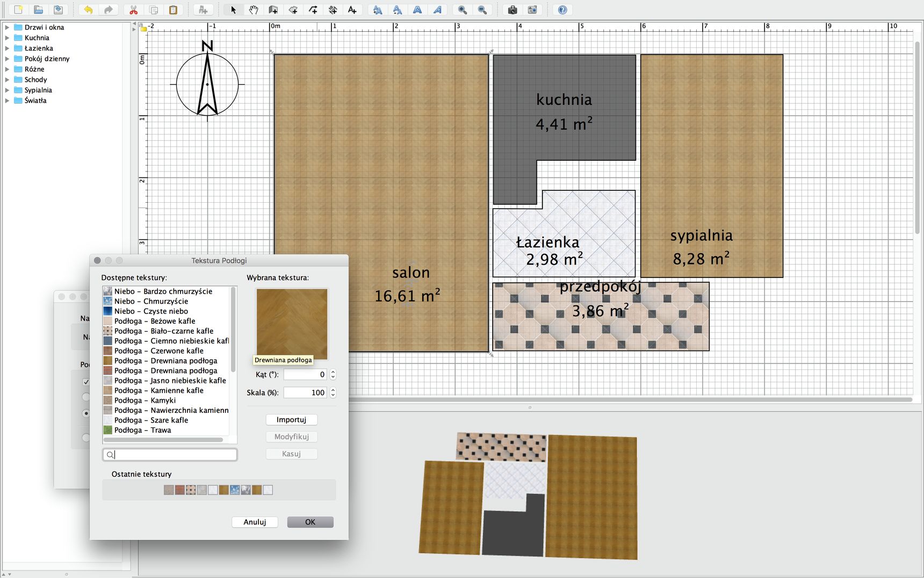Click the Importuj button

click(292, 420)
